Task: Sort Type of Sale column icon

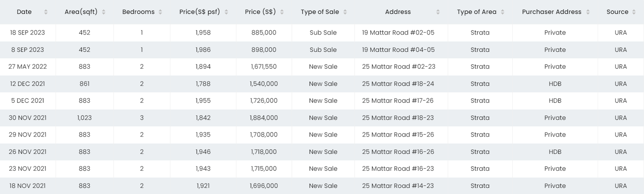Action: click(345, 12)
